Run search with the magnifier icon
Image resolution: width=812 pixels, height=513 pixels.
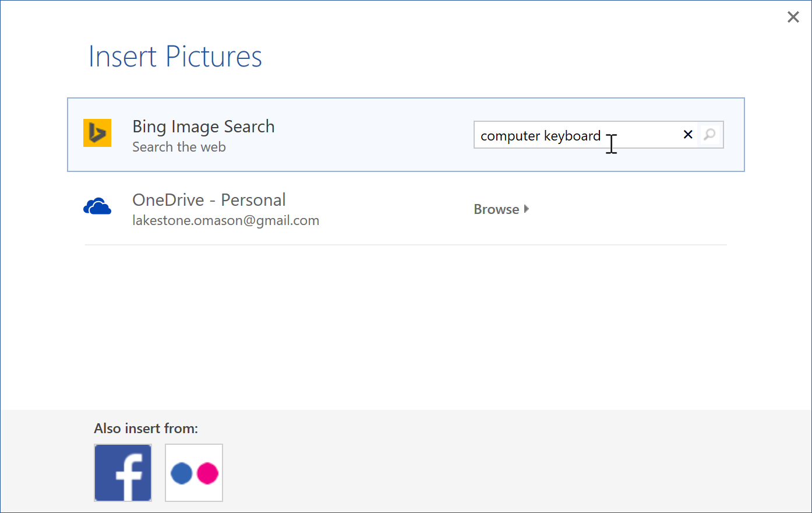[x=709, y=135]
